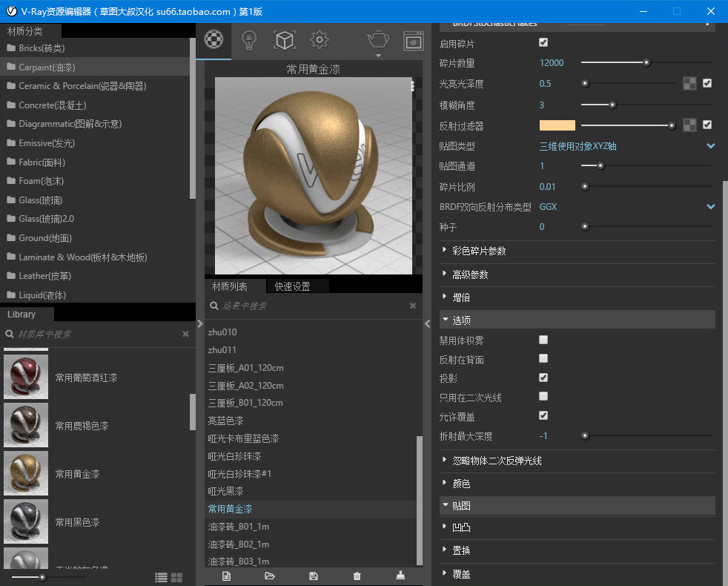
Task: Select zhu010 material
Action: tap(310, 332)
